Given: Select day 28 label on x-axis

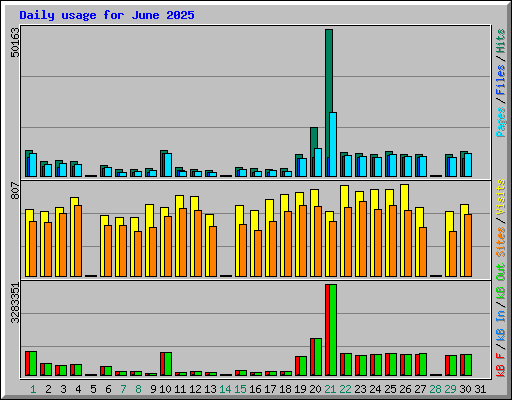Looking at the screenshot, I should (x=435, y=389).
